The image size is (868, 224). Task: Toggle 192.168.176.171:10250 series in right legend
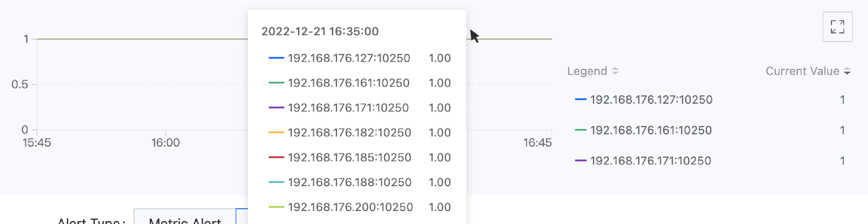[x=650, y=161]
